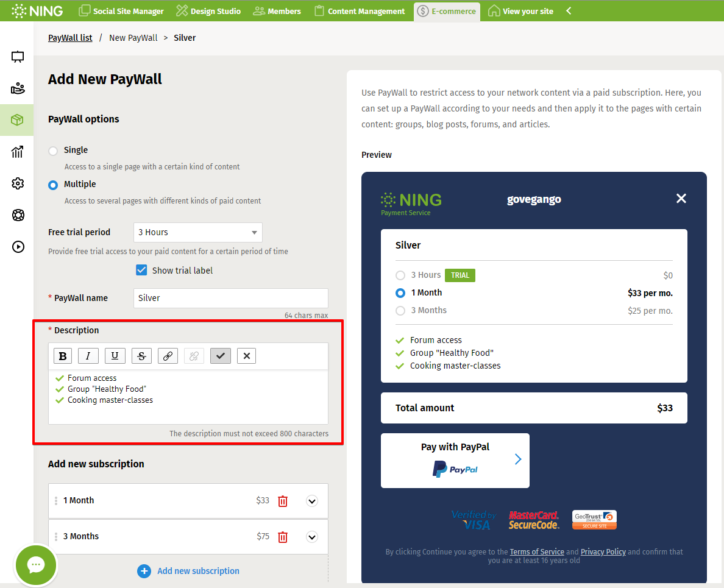Select 3 Months plan in preview

[400, 311]
